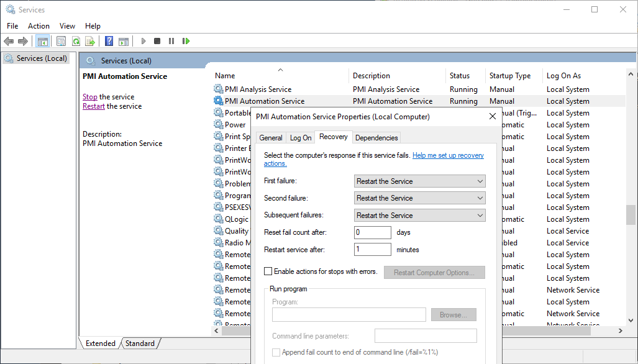Click the Forward arrow toolbar icon
Image resolution: width=638 pixels, height=364 pixels.
point(23,41)
